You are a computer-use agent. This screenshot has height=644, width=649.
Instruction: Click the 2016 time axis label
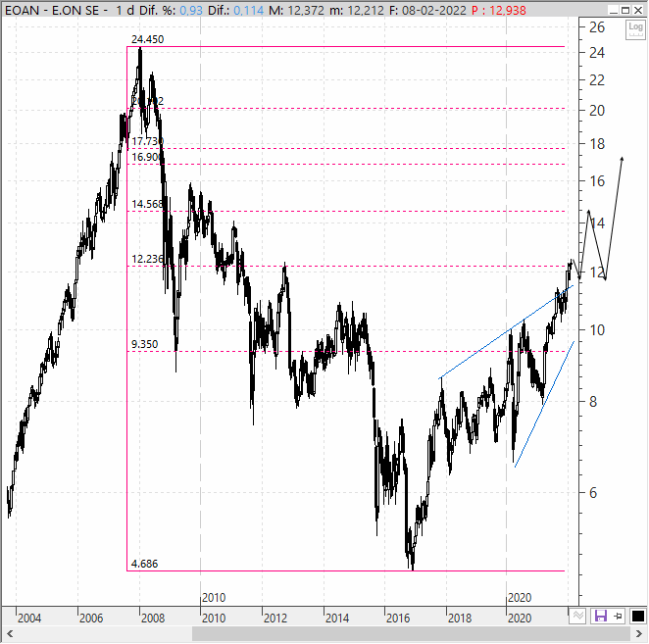398,619
